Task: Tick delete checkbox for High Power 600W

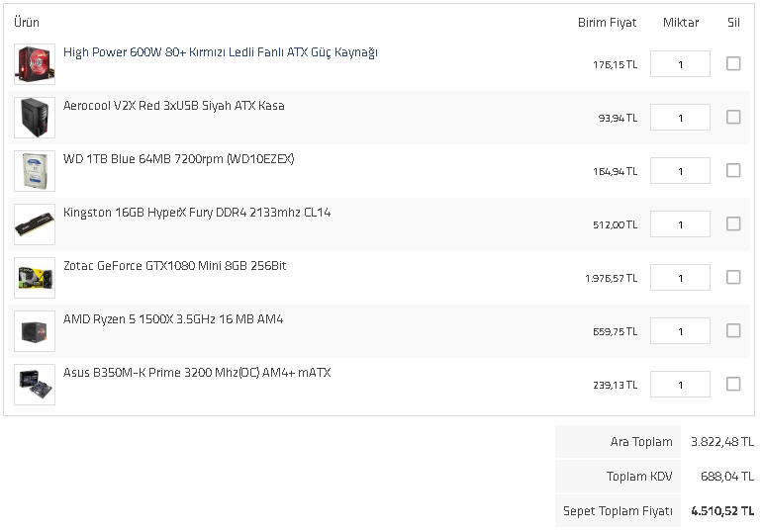Action: [x=733, y=63]
